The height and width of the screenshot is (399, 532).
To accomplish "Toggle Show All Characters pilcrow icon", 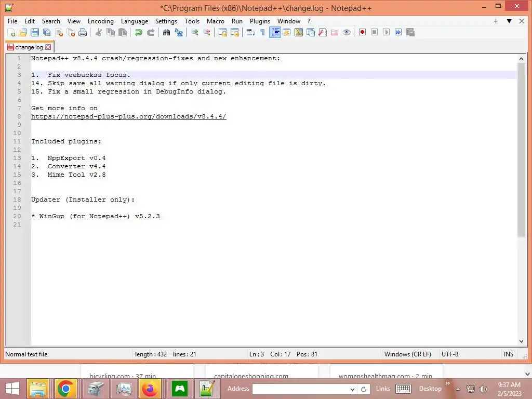I will [x=262, y=32].
